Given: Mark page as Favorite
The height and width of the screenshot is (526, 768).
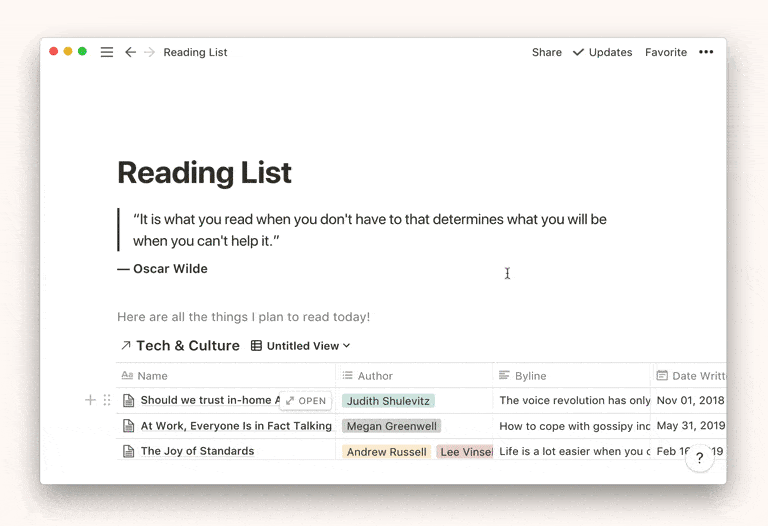Looking at the screenshot, I should coord(665,52).
